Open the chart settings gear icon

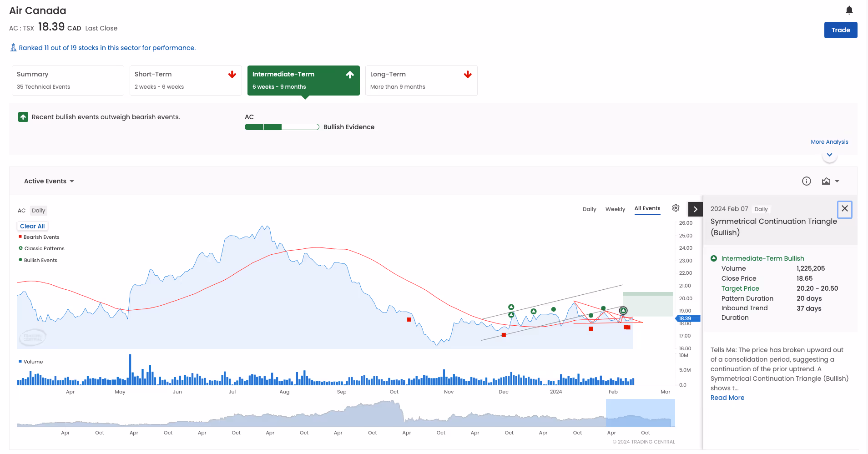pos(676,207)
